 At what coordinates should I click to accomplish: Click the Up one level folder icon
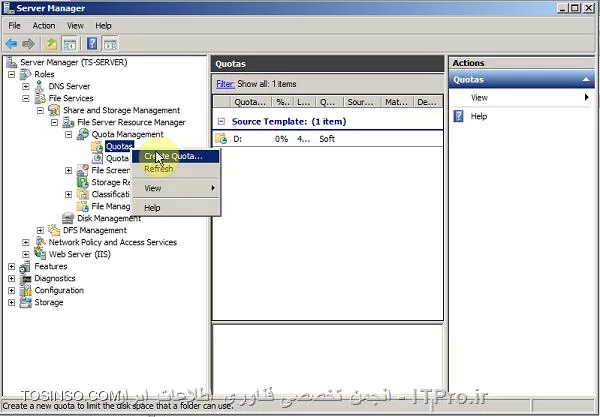[x=52, y=44]
